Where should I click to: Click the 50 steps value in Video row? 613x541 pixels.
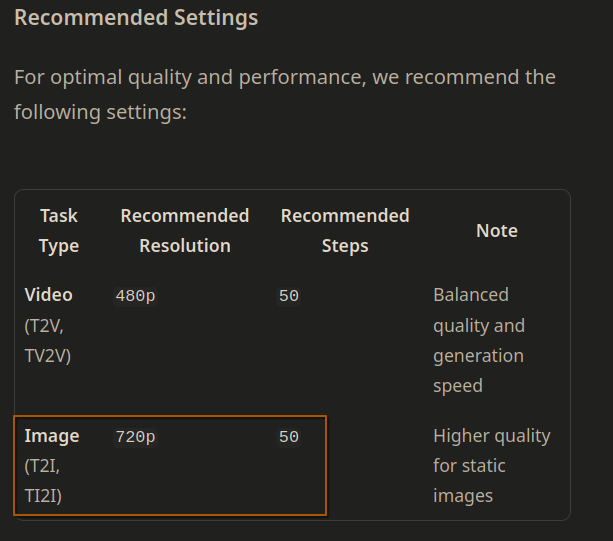click(289, 296)
